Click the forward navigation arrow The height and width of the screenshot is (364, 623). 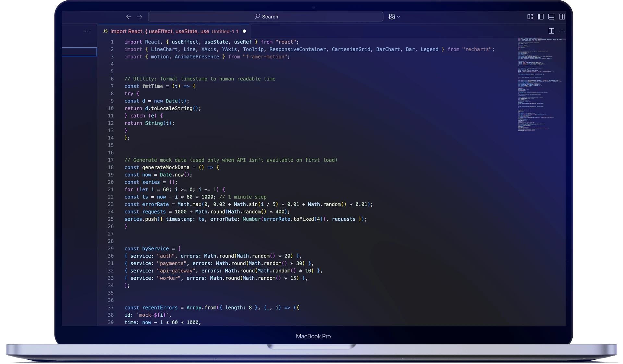(140, 17)
